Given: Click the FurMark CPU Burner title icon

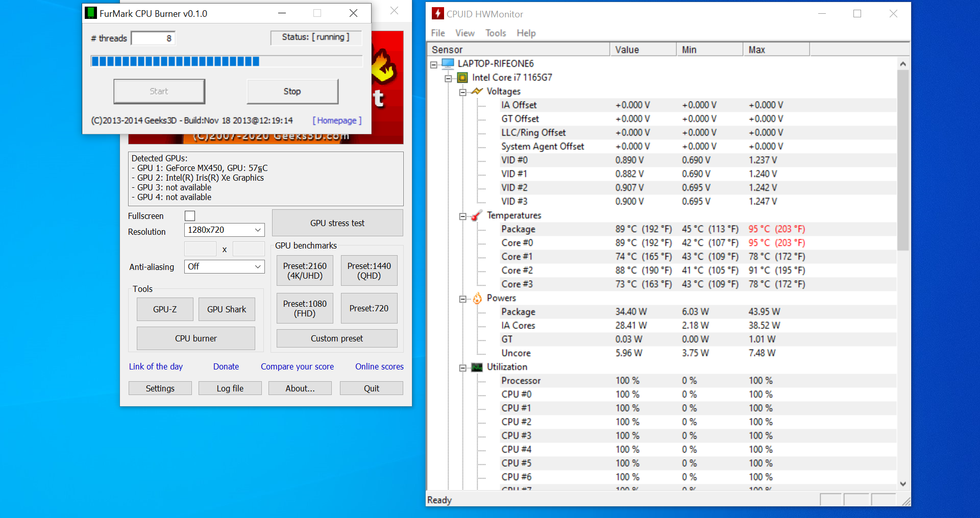Looking at the screenshot, I should coord(90,13).
